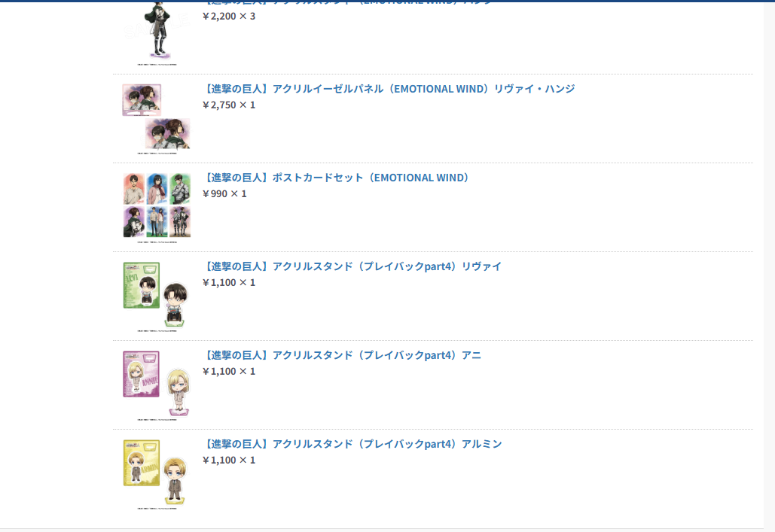775x532 pixels.
Task: Click the chibi Annie acrylic figure image
Action: (x=178, y=393)
